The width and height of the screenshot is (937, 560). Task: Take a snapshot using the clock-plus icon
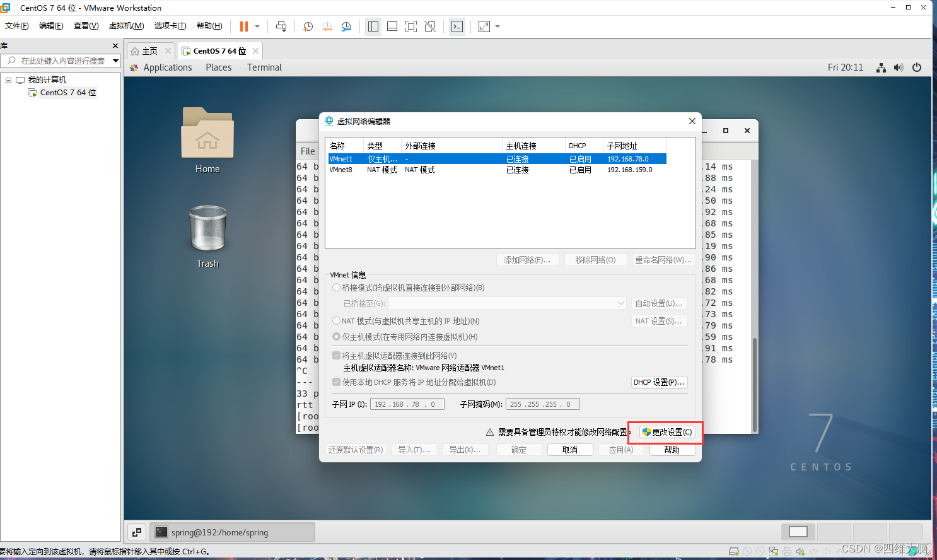pyautogui.click(x=308, y=26)
